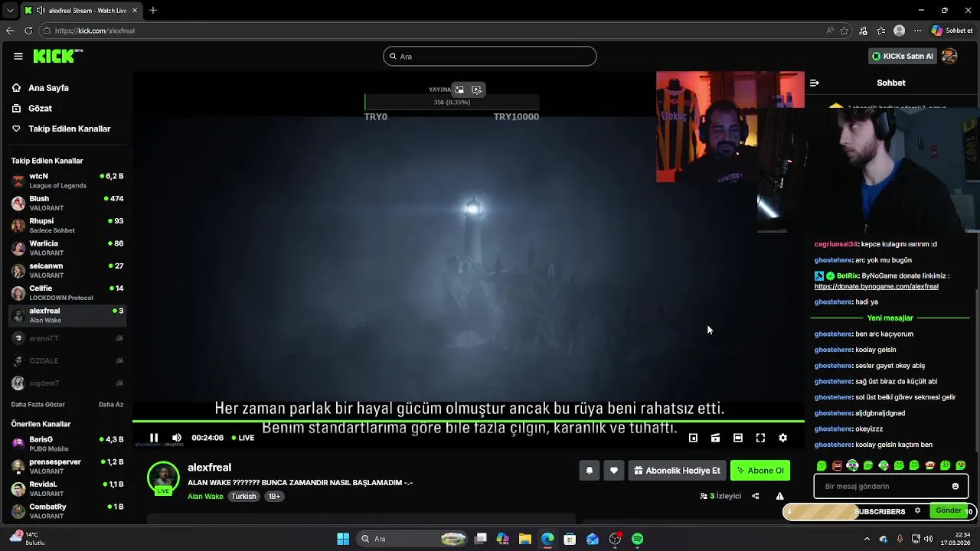Open Edge media control music icon
980x551 pixels.
864,31
